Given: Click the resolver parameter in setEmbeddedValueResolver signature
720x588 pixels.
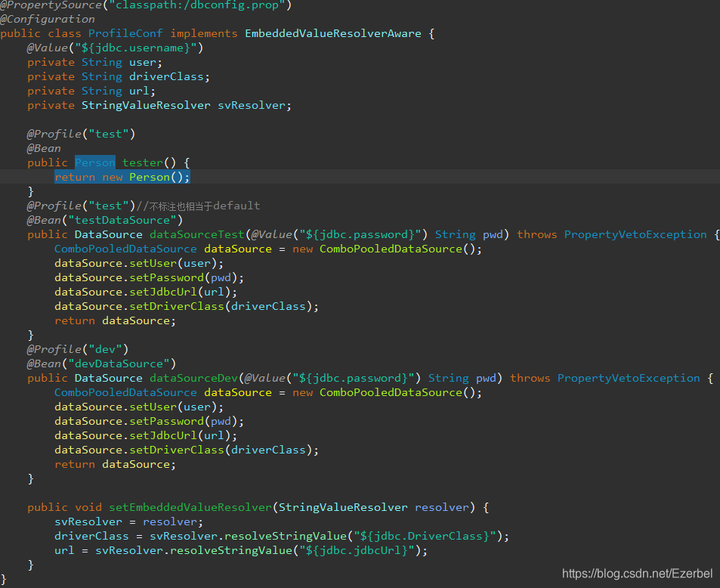Looking at the screenshot, I should pos(442,508).
